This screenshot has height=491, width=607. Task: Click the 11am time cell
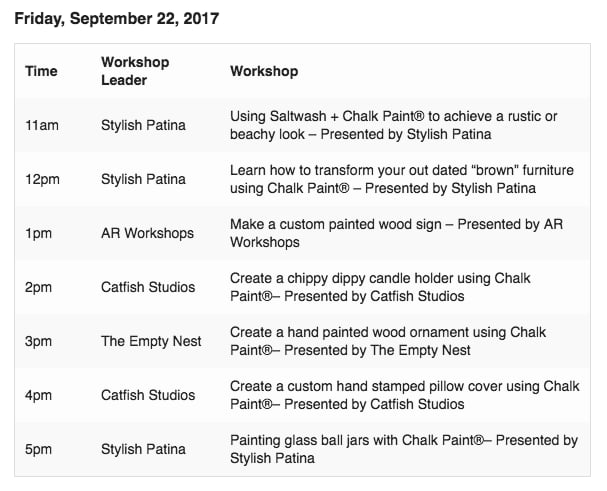42,125
